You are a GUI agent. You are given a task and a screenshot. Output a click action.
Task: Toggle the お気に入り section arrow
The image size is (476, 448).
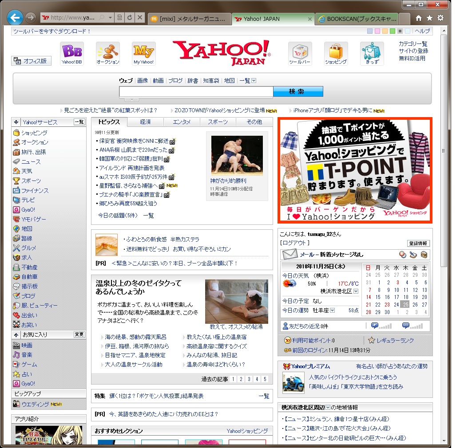[16, 334]
